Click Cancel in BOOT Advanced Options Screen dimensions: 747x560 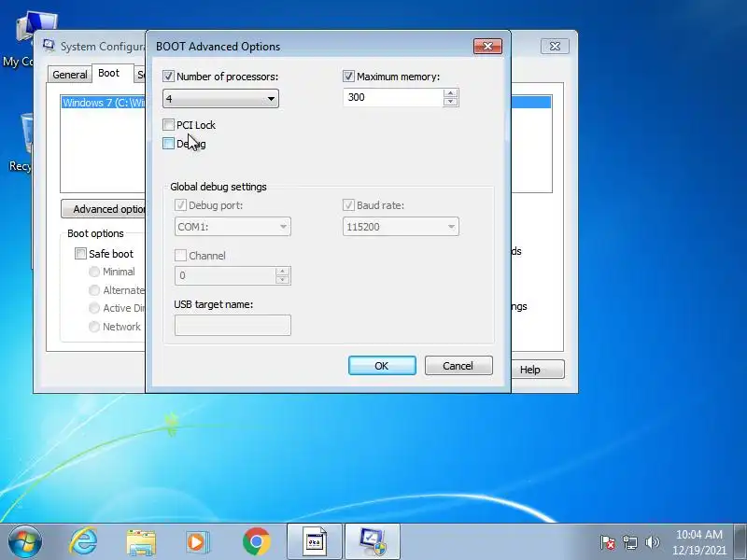point(458,366)
